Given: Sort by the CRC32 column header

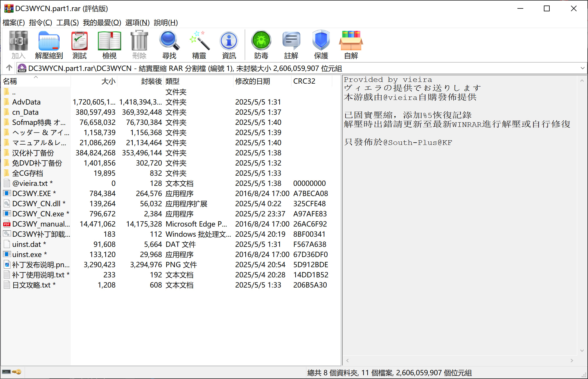Looking at the screenshot, I should [312, 81].
